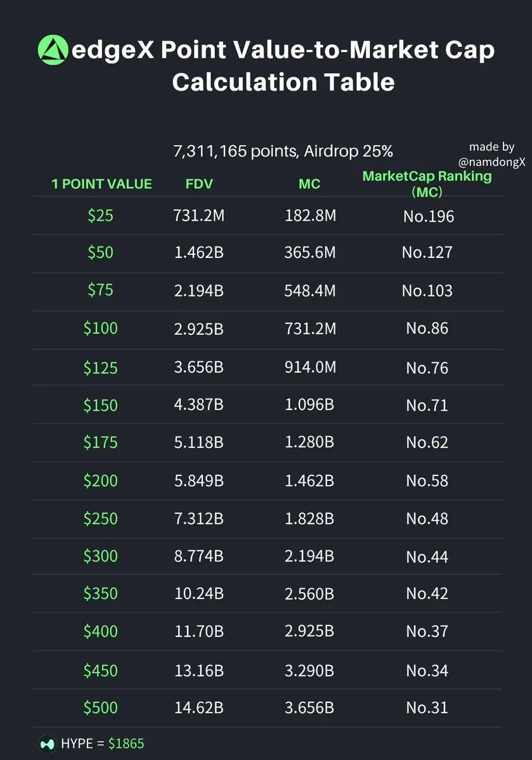Select the $250 point value label
Image resolution: width=532 pixels, height=760 pixels.
[x=100, y=518]
